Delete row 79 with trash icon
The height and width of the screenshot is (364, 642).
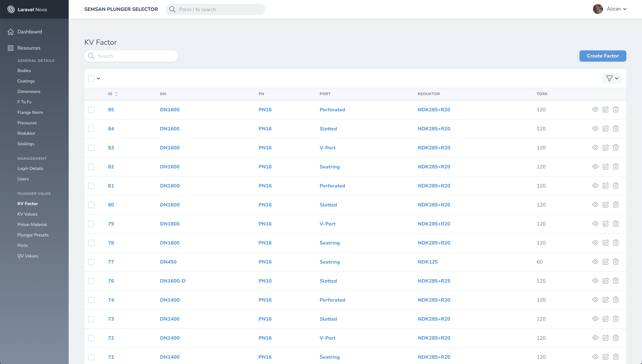(616, 223)
